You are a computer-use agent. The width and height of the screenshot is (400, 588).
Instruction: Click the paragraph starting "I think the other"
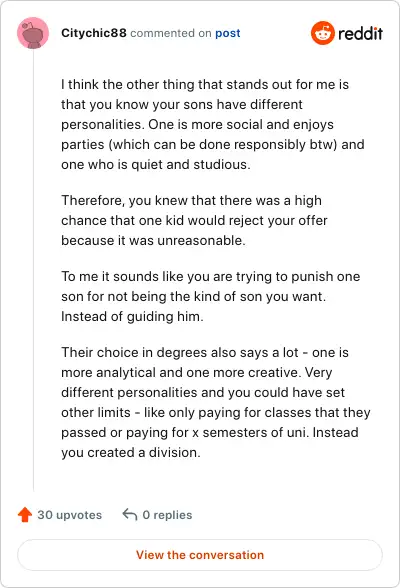[213, 124]
